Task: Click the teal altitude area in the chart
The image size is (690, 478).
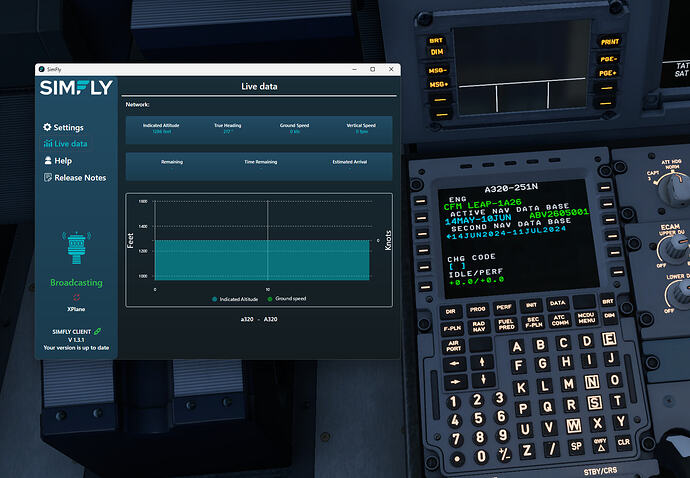Action: click(262, 260)
